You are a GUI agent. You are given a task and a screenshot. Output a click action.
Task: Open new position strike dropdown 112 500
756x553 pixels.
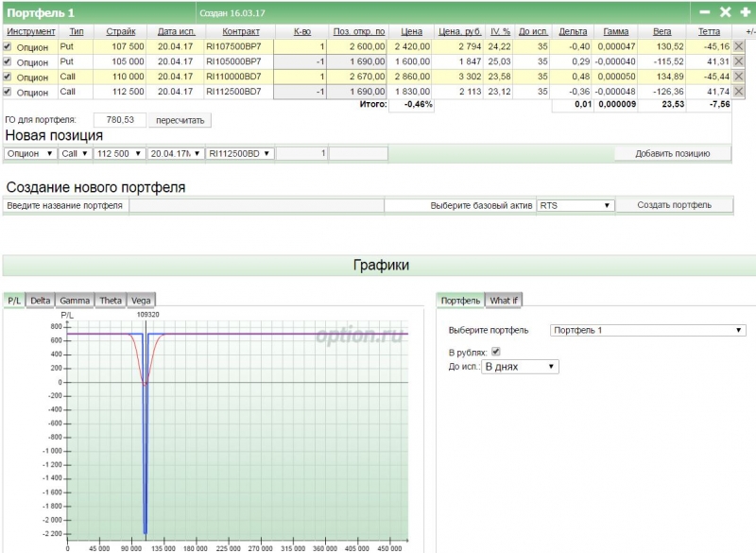click(x=120, y=153)
